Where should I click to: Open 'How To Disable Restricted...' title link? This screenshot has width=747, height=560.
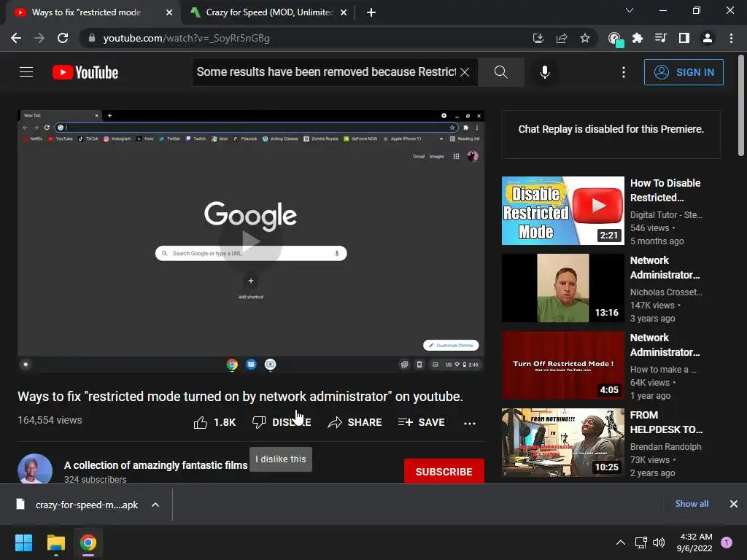665,190
